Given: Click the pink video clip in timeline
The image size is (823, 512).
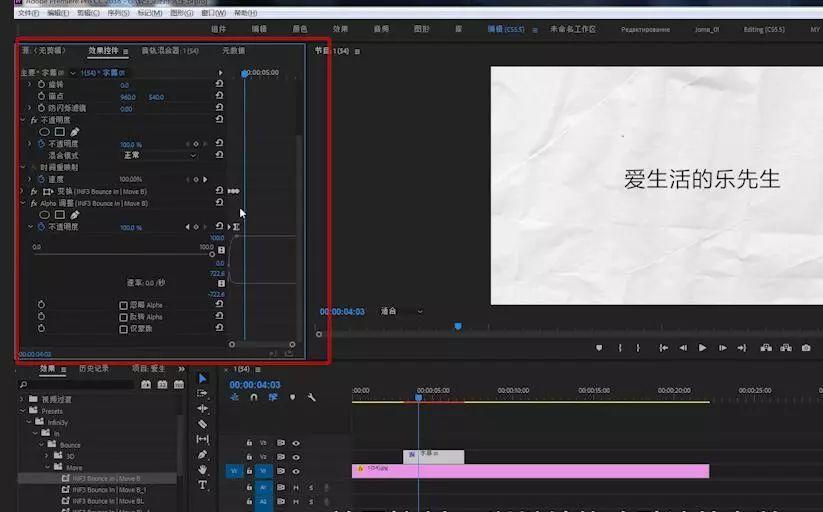Looking at the screenshot, I should click(x=530, y=471).
